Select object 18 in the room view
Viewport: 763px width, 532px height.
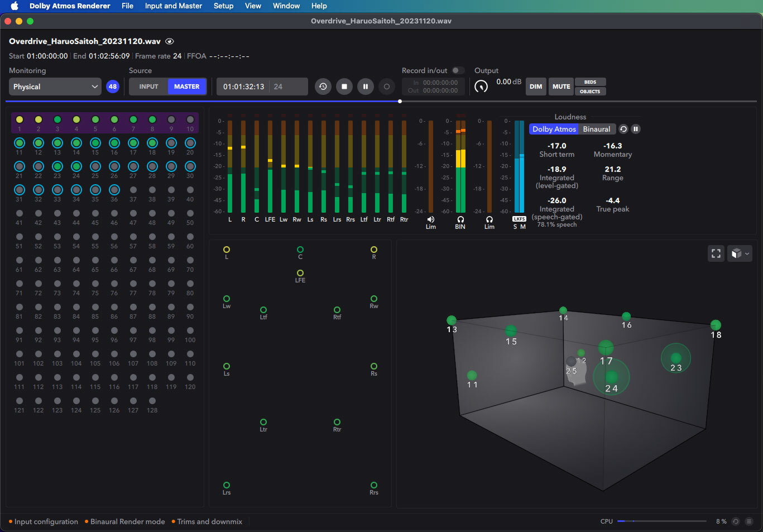[x=716, y=325]
